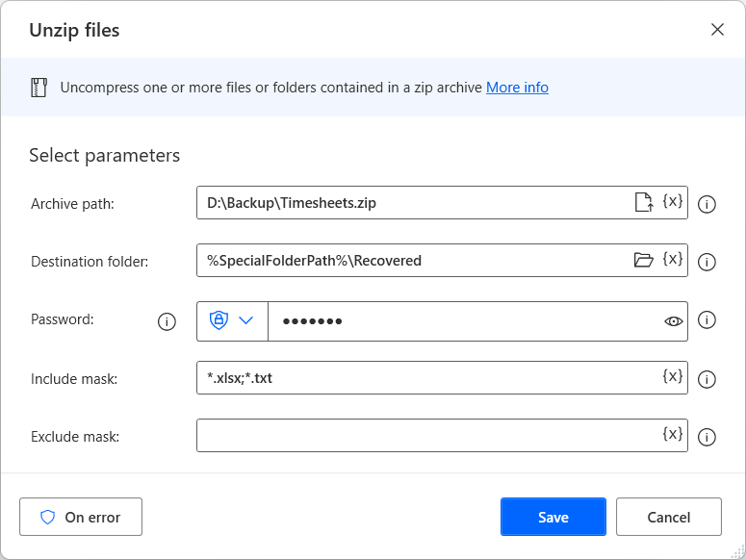Click the On error button
Image resolution: width=746 pixels, height=560 pixels.
(81, 517)
